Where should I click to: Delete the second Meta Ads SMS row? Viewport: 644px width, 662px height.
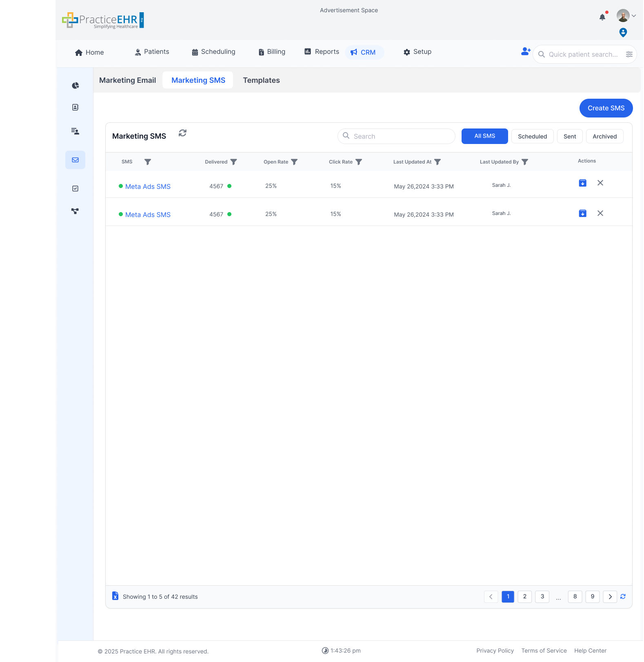[x=600, y=213]
